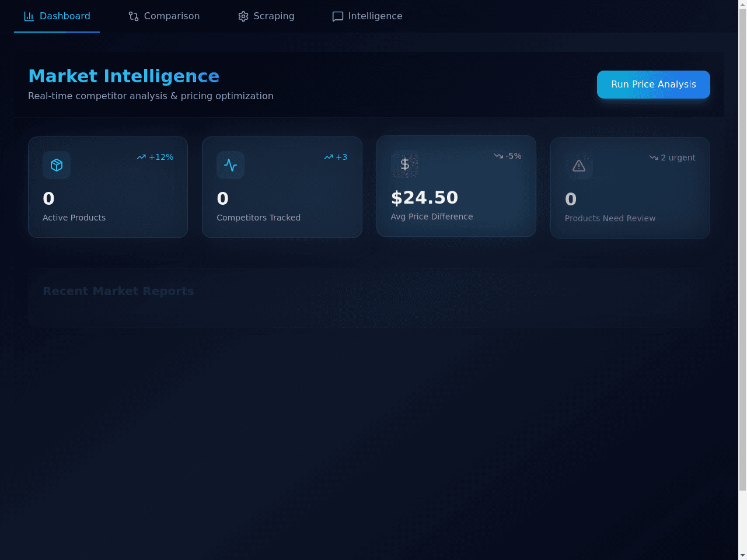
Task: Click the Dashboard bar chart icon
Action: point(29,16)
